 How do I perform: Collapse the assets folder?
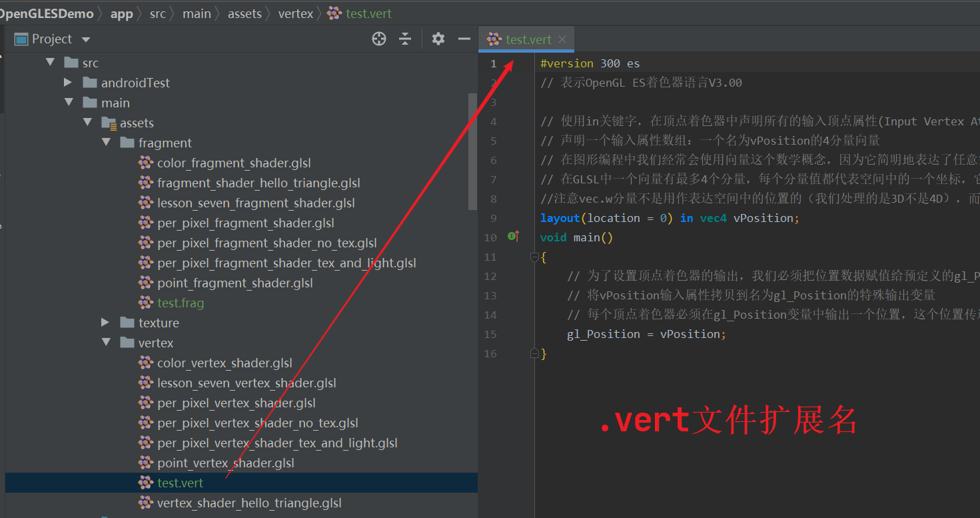[x=87, y=123]
